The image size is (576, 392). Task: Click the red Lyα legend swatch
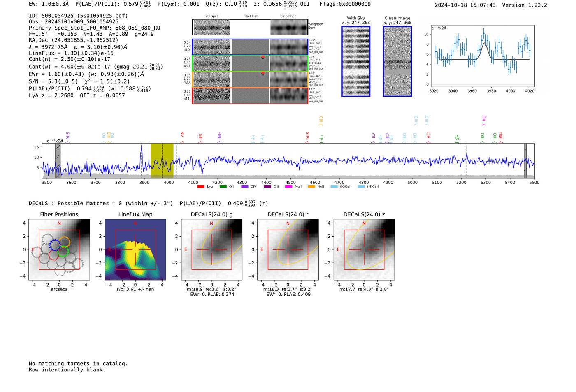pyautogui.click(x=201, y=187)
